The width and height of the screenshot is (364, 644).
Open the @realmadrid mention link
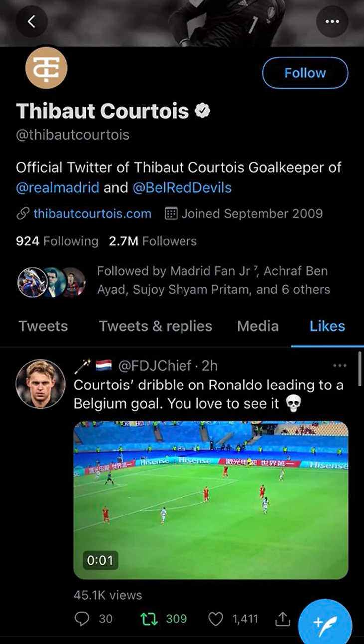coord(58,188)
